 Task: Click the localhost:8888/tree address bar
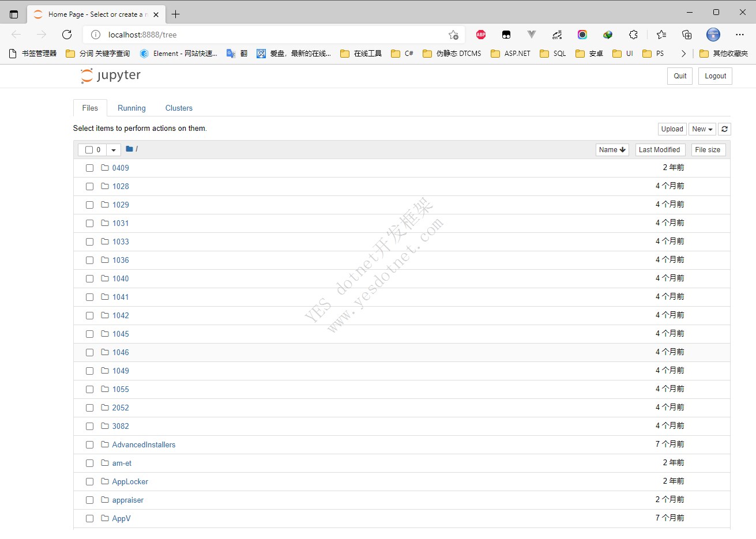[x=274, y=35]
